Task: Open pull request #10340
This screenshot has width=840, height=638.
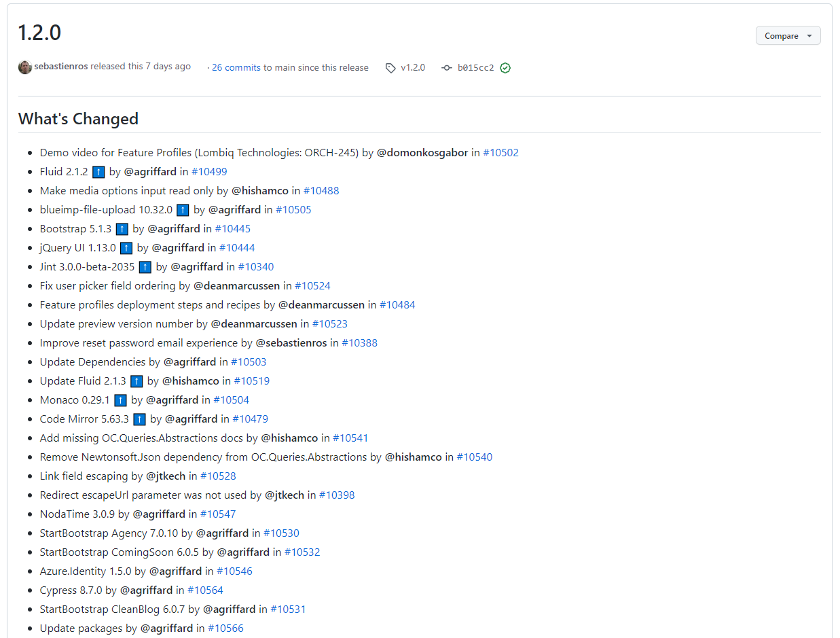Action: [x=256, y=267]
